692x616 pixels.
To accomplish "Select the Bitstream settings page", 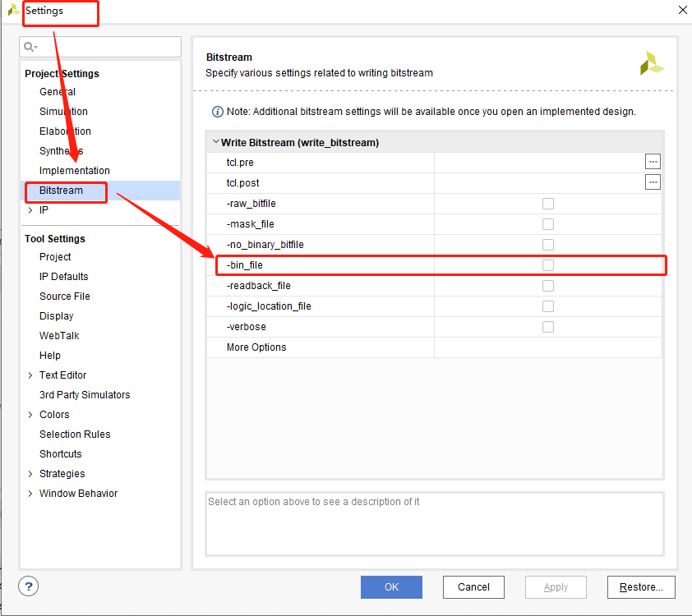I will coord(61,191).
